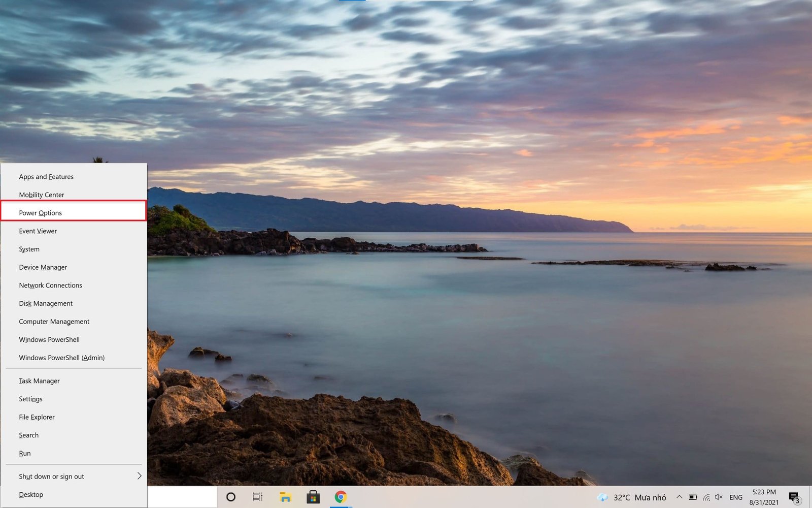The image size is (812, 508).
Task: Click the Cortana circle icon in the taskbar
Action: [231, 497]
